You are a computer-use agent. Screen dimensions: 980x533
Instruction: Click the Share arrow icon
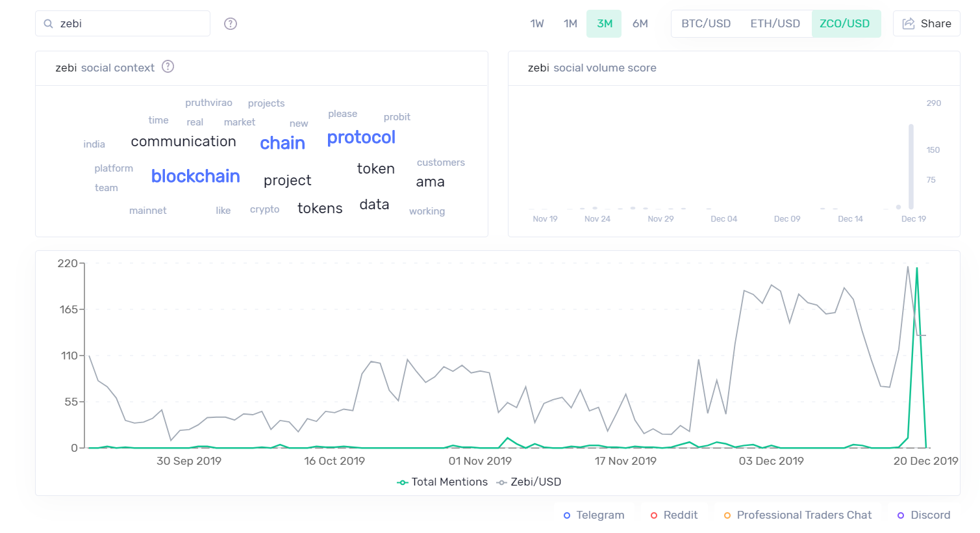coord(909,23)
